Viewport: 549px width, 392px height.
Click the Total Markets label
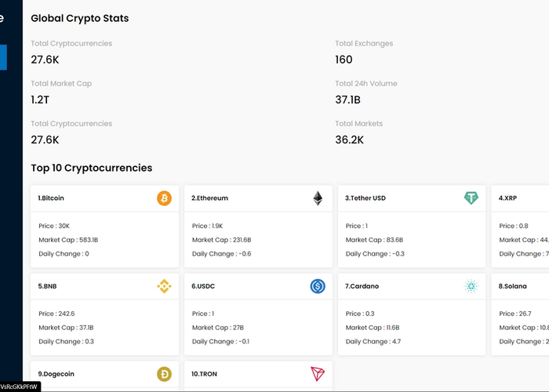point(359,124)
